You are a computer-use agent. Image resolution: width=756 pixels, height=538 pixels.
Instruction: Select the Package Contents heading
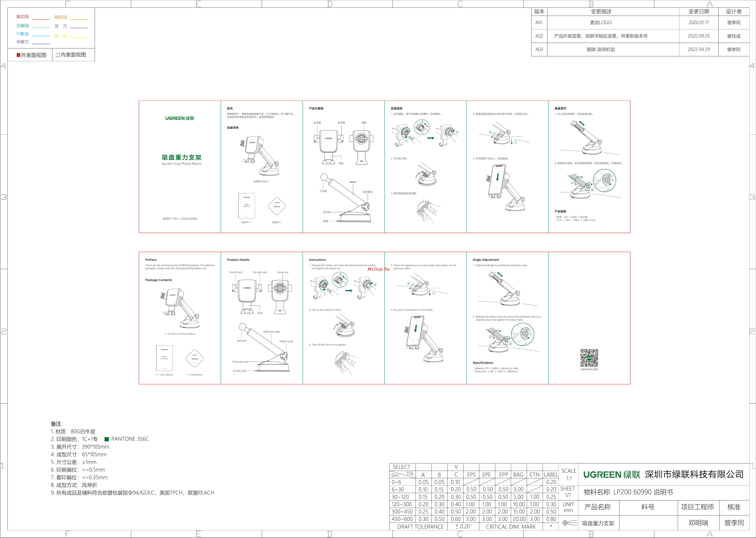158,280
